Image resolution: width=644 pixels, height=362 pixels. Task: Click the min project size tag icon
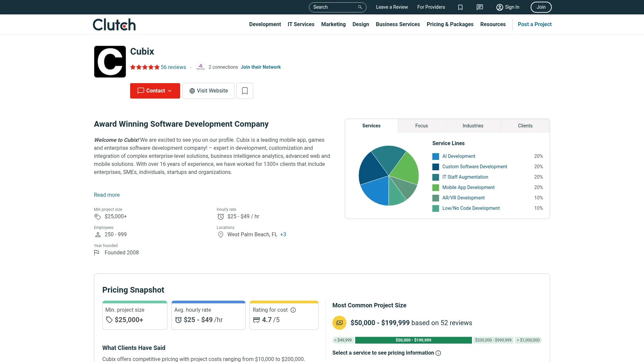[98, 217]
